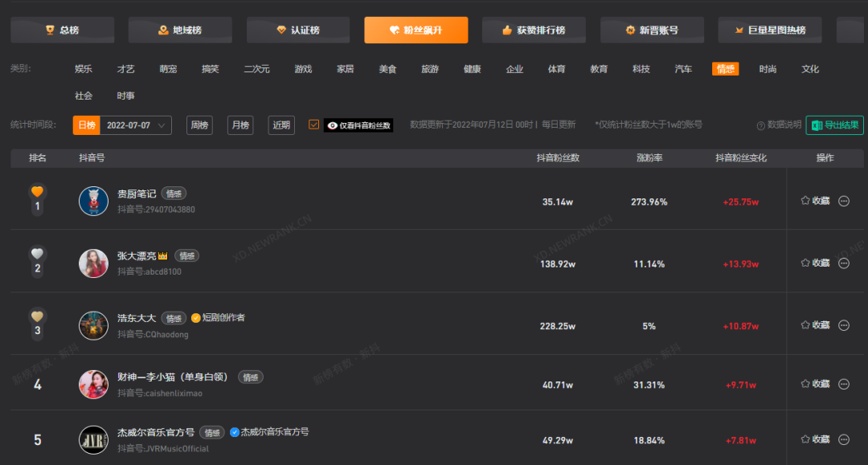This screenshot has width=868, height=465.
Task: Favorite 杰威尔音乐官方号 with star 收藏 icon
Action: tap(815, 439)
